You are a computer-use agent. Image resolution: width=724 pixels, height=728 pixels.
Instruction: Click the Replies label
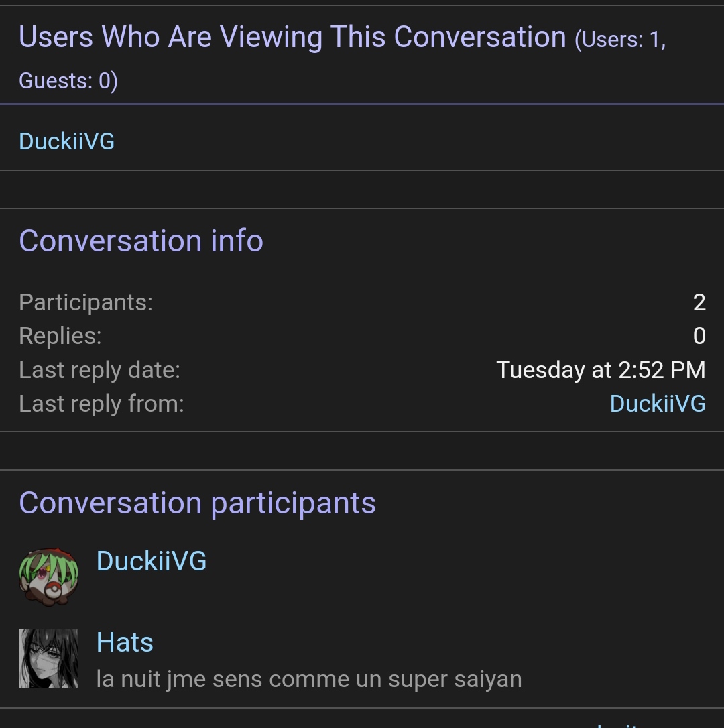(x=60, y=336)
